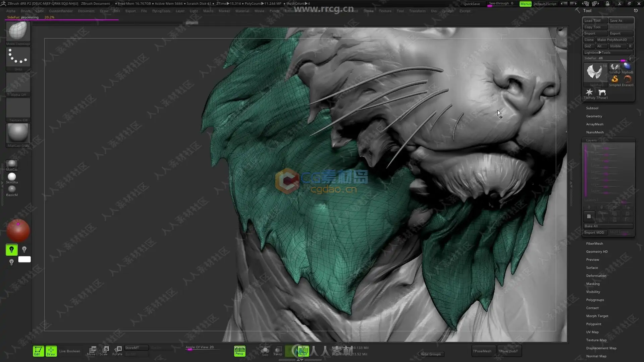The height and width of the screenshot is (362, 644).
Task: Toggle PolyF polyframe display
Action: coord(303,351)
